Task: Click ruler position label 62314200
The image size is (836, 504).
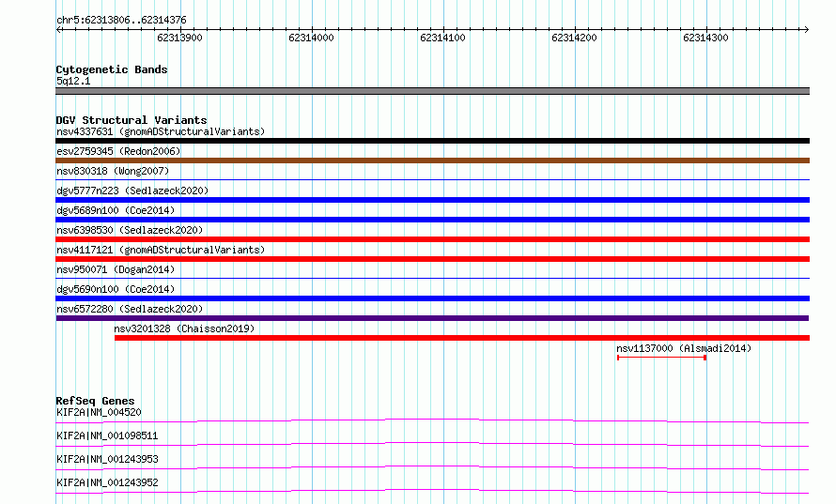Action: click(574, 38)
